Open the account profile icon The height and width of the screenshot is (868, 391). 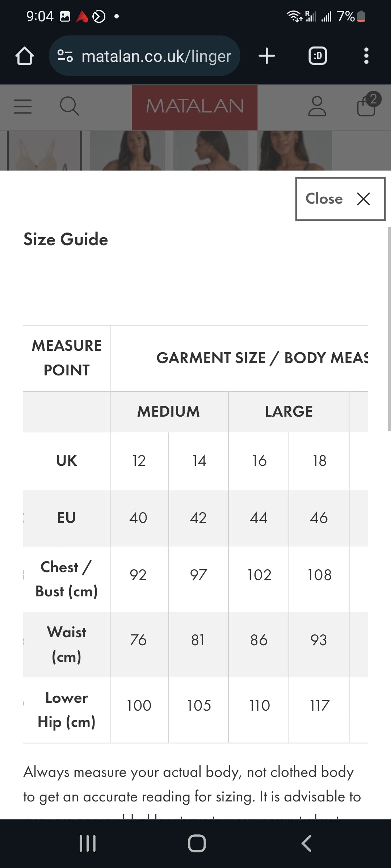coord(317,106)
